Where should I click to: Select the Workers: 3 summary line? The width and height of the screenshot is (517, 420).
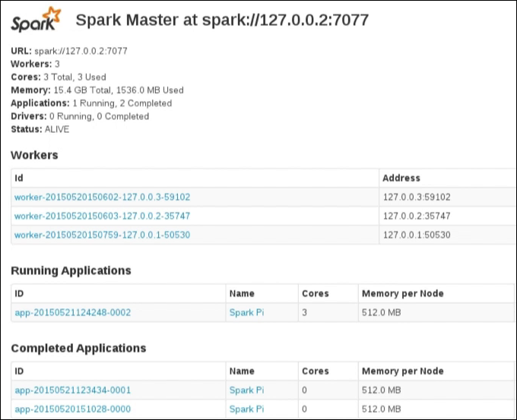(x=35, y=64)
